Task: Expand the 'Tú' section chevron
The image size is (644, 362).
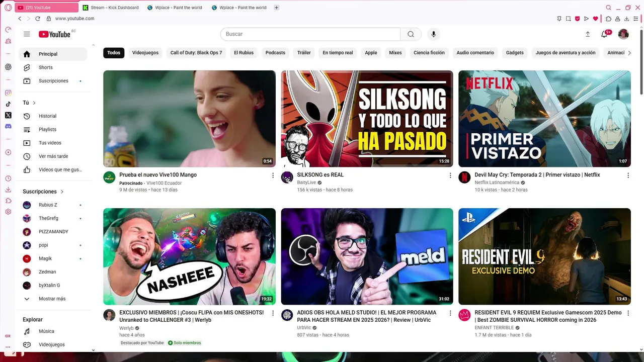Action: pyautogui.click(x=34, y=103)
